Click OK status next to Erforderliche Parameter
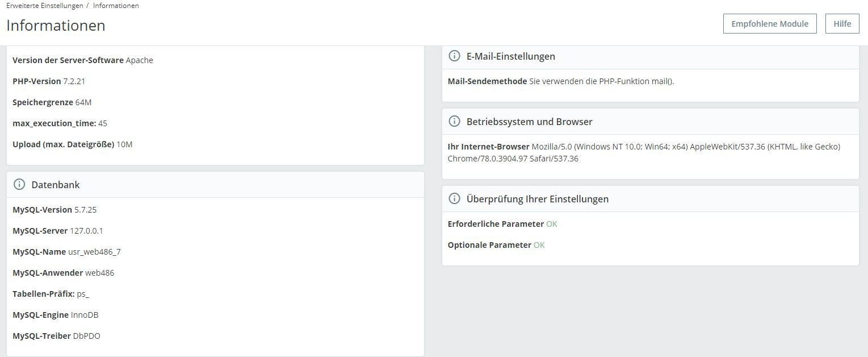Viewport: 868px width, 357px height. point(551,224)
